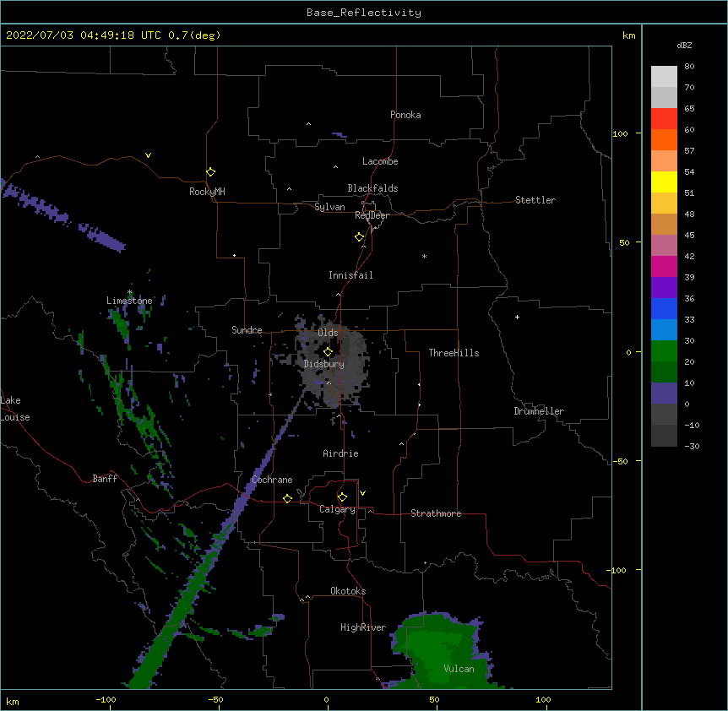The width and height of the screenshot is (728, 711).
Task: Click the Base_Reflectivity title
Action: coord(364,13)
